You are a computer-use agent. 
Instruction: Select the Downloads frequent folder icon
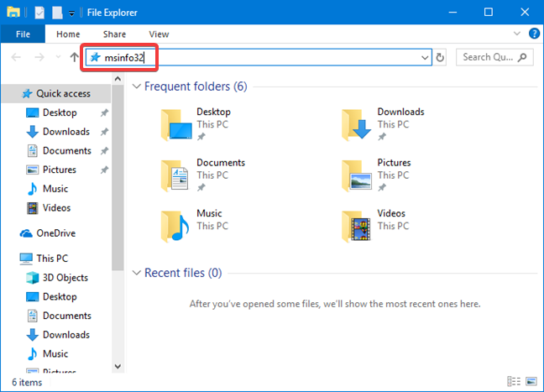tap(357, 124)
